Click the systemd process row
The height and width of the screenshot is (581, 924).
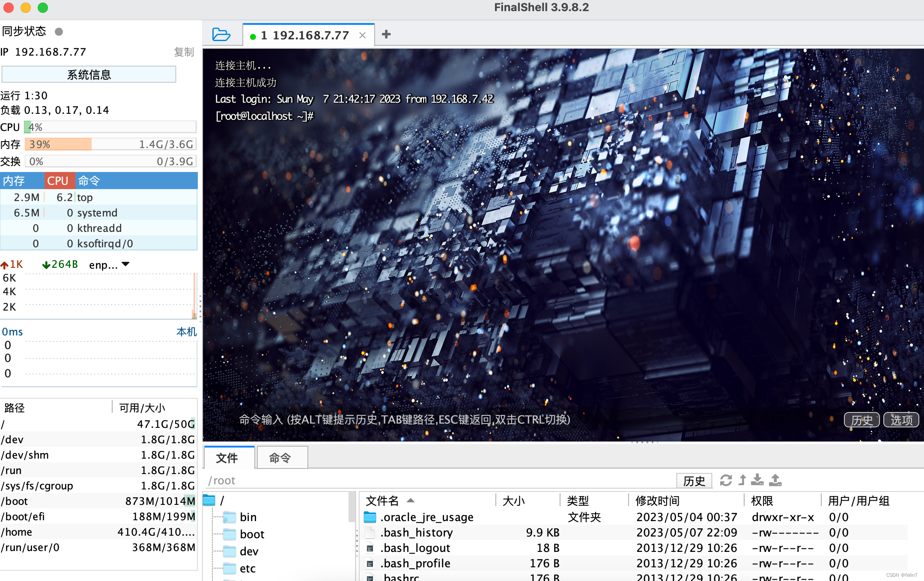[x=98, y=213]
